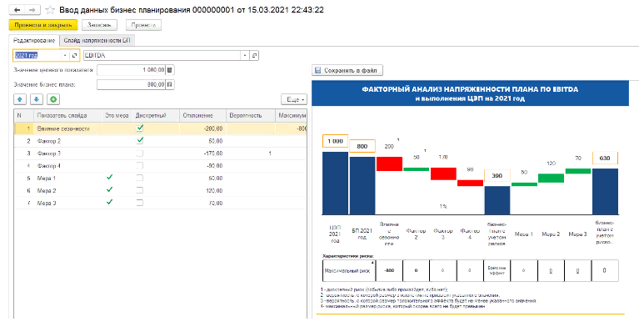The image size is (644, 332).
Task: Expand the 2021 год period dropdown
Action: (65, 55)
